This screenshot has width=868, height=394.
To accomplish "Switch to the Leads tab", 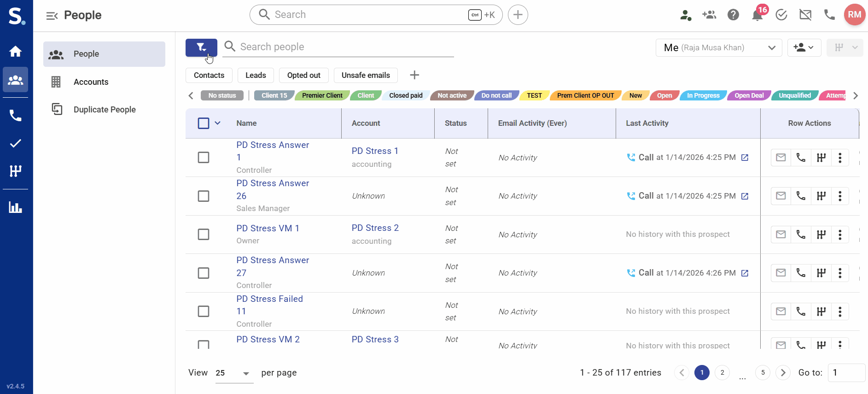I will pyautogui.click(x=256, y=75).
